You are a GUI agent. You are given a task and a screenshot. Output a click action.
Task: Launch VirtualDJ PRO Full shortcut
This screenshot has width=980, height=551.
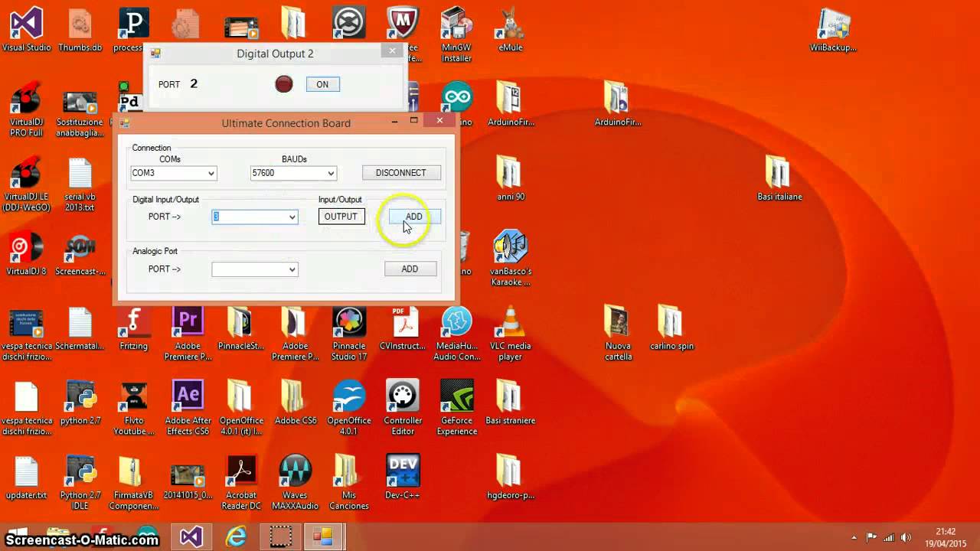tap(26, 110)
